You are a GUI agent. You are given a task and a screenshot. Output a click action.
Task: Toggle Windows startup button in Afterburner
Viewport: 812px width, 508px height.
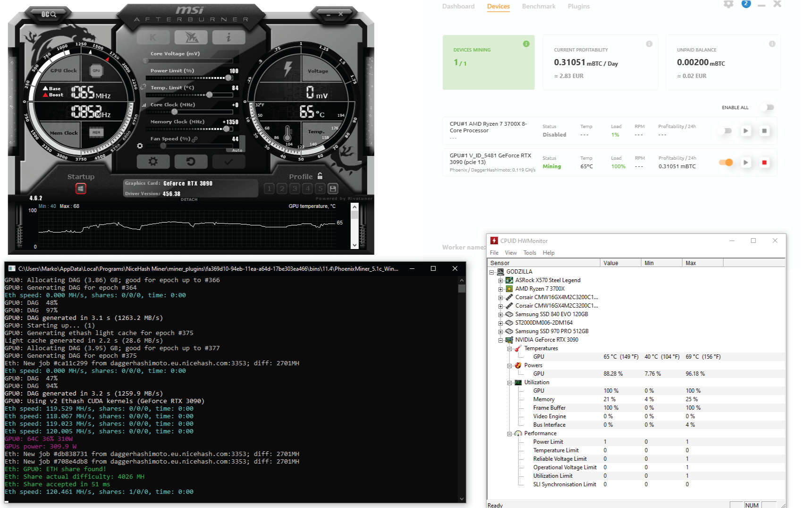pyautogui.click(x=81, y=189)
